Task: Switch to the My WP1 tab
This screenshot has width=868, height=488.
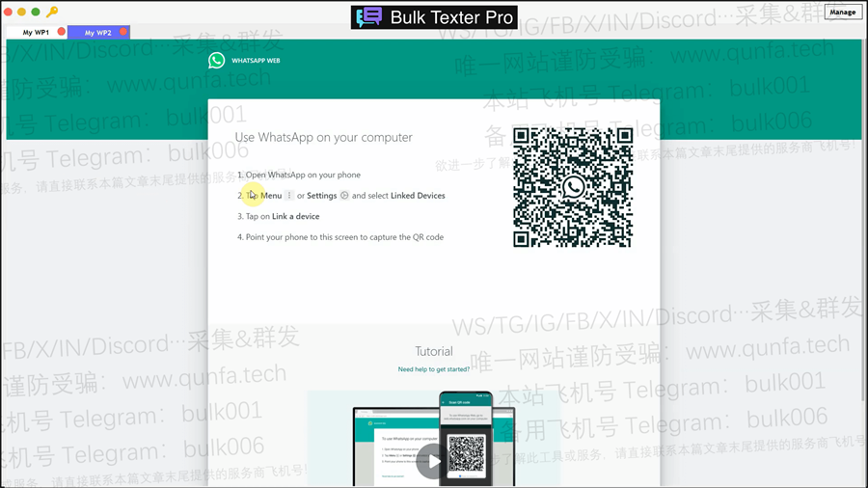Action: (x=36, y=32)
